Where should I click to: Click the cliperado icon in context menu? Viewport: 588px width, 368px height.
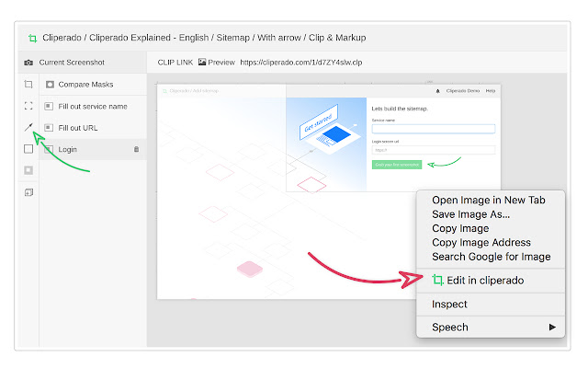click(437, 280)
